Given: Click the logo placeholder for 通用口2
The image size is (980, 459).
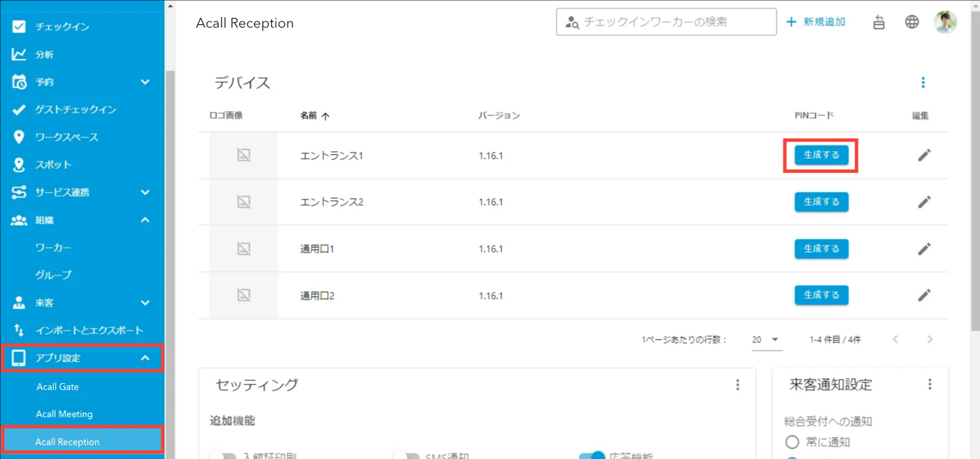Looking at the screenshot, I should click(x=243, y=295).
